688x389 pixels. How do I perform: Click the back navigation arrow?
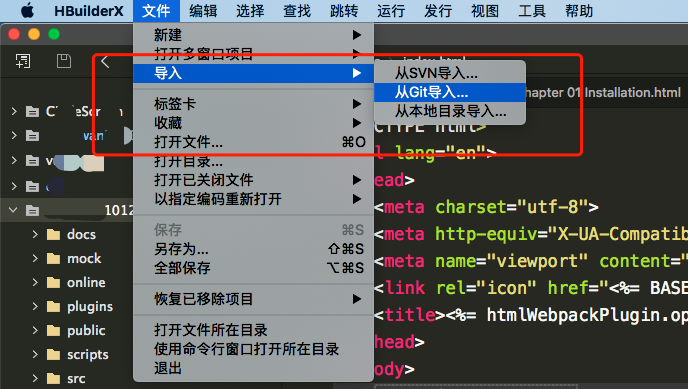[x=105, y=61]
